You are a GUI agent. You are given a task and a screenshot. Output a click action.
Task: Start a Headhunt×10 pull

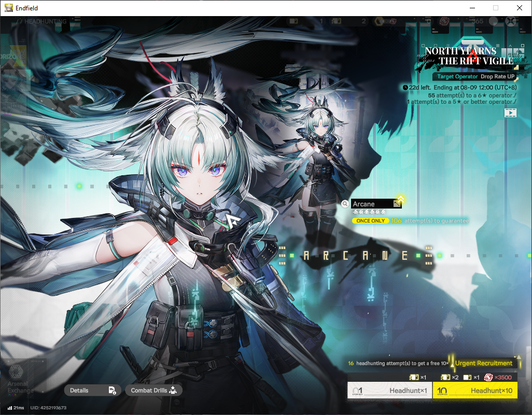point(475,390)
